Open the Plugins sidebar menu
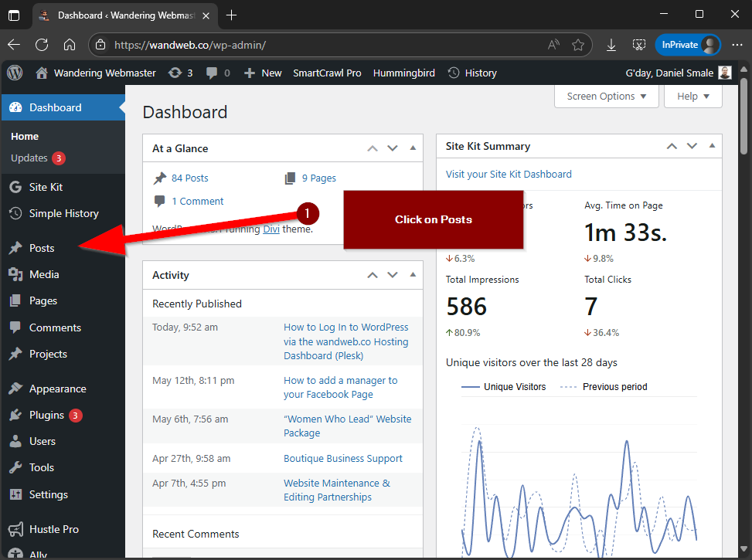The height and width of the screenshot is (560, 752). [46, 415]
